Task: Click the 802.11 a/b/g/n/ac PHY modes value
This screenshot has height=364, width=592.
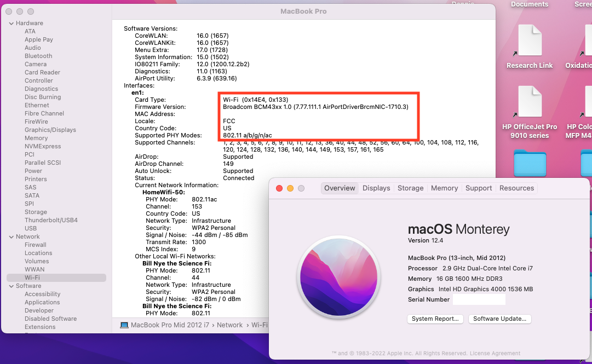Action: [x=248, y=135]
